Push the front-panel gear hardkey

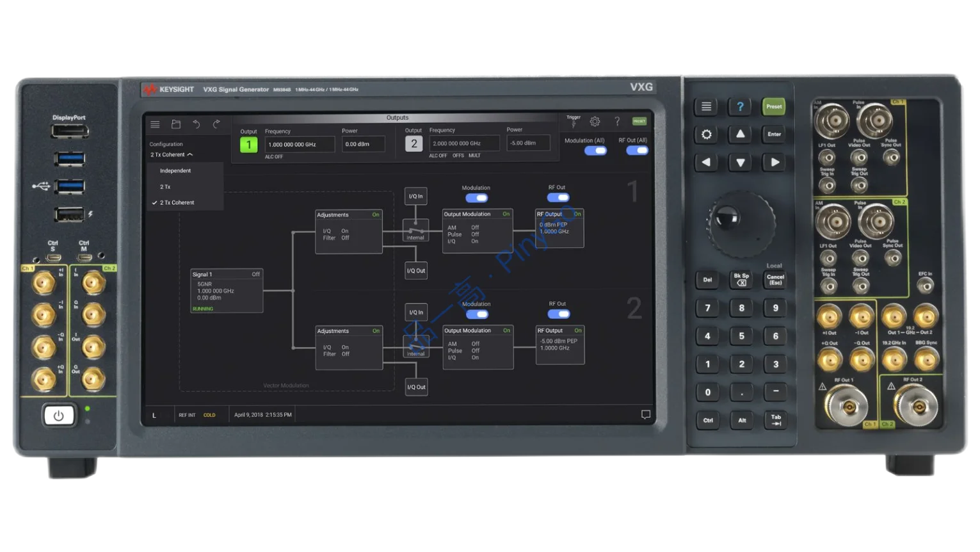[x=706, y=134]
